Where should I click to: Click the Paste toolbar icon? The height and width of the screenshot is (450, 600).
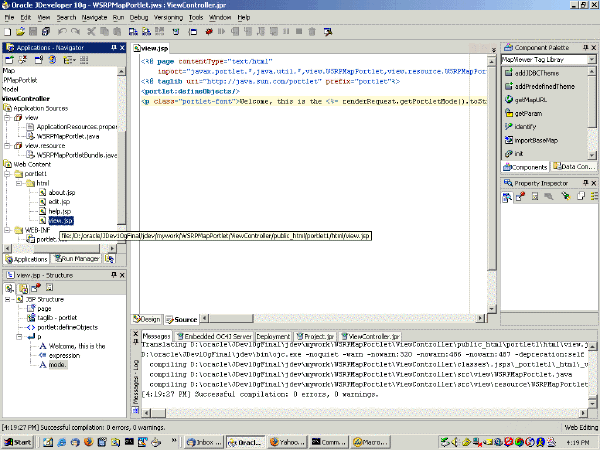117,32
